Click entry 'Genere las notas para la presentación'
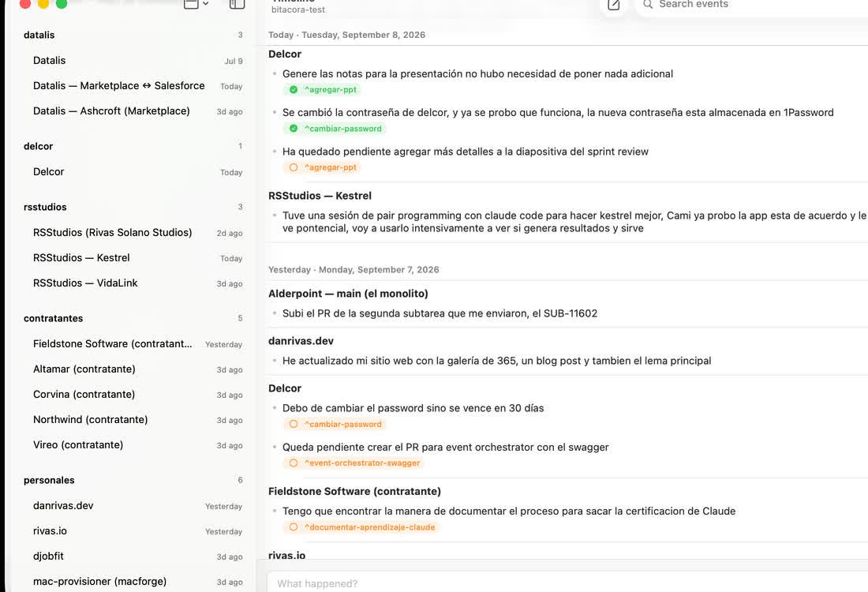Viewport: 868px width, 592px height. [477, 74]
